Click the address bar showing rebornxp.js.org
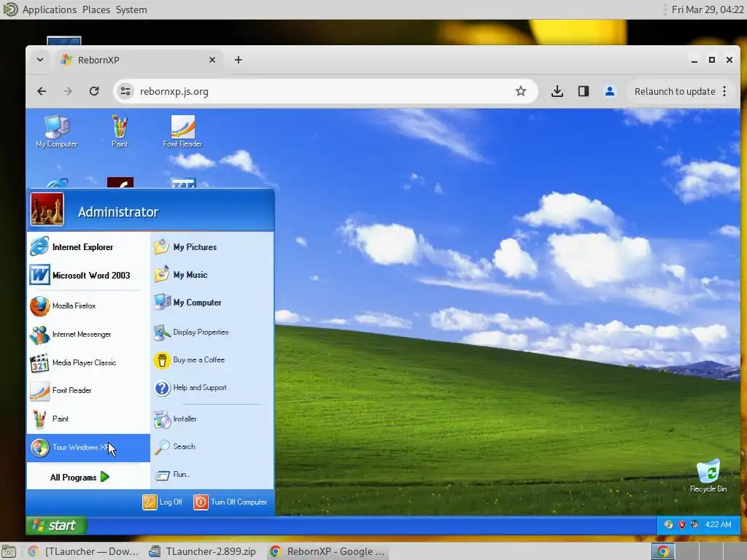This screenshot has width=747, height=560. pyautogui.click(x=325, y=91)
